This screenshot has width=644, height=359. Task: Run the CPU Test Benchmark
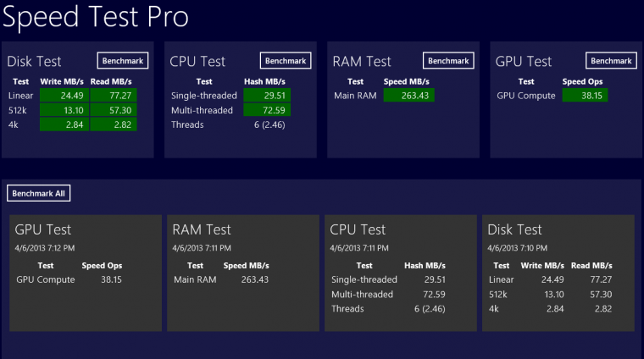[x=286, y=60]
